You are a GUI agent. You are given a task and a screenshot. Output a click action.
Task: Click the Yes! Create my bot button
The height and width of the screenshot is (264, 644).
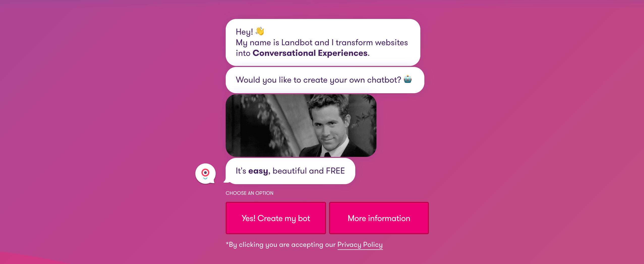pyautogui.click(x=276, y=218)
